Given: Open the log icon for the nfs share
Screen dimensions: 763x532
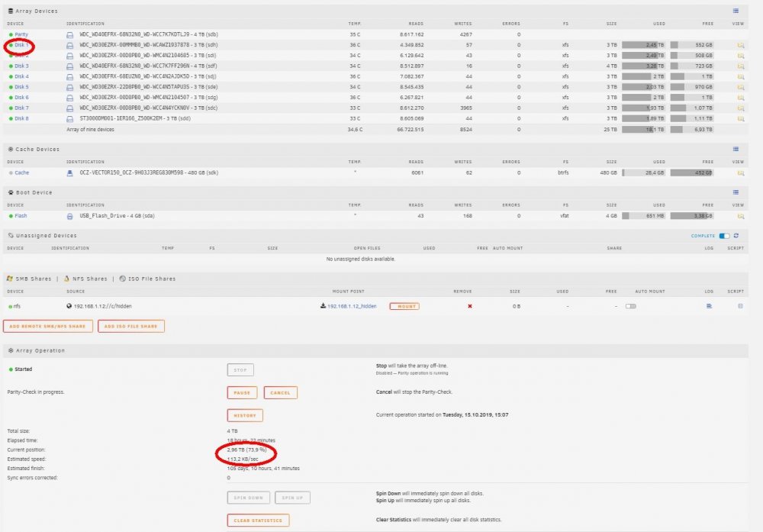Looking at the screenshot, I should pos(709,306).
